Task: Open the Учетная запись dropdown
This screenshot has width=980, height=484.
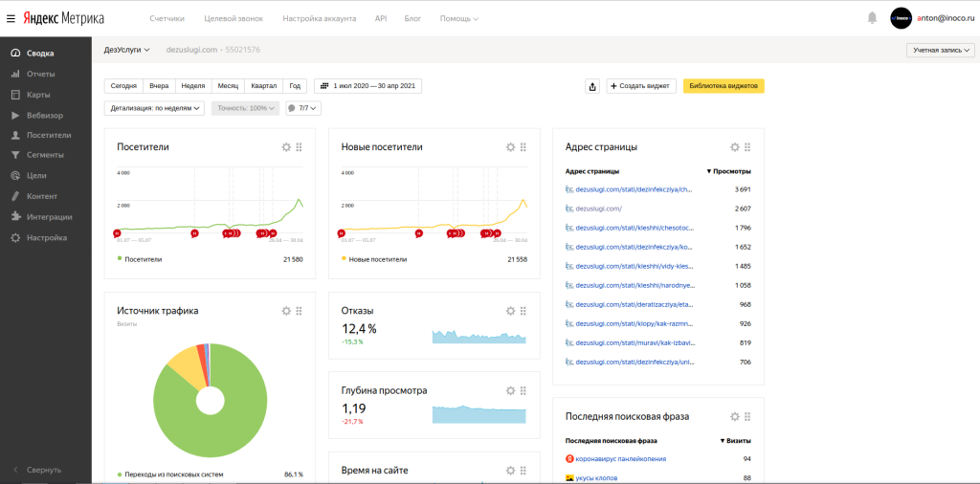Action: pyautogui.click(x=940, y=51)
